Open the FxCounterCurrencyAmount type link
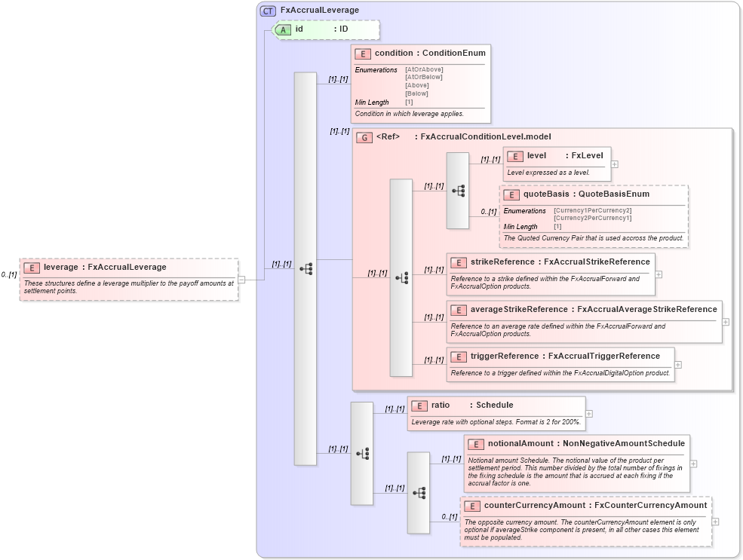This screenshot has width=743, height=560. coord(651,505)
